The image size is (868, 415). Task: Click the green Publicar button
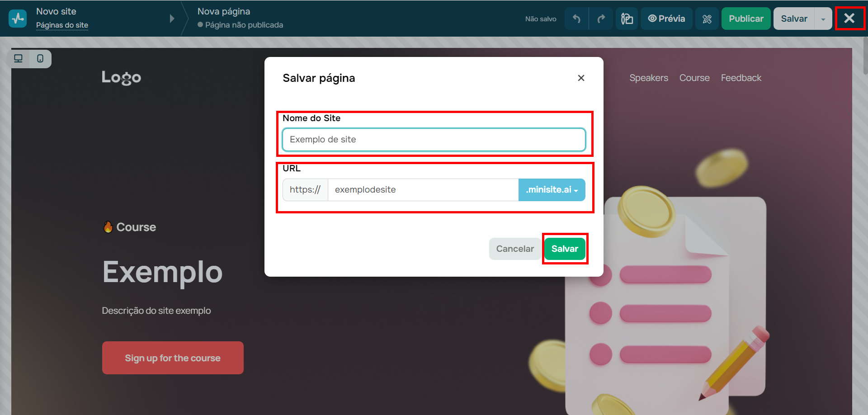point(746,19)
